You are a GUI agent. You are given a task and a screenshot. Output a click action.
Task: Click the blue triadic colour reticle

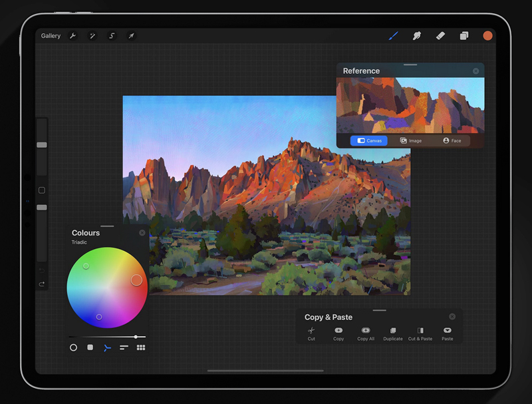click(x=98, y=317)
